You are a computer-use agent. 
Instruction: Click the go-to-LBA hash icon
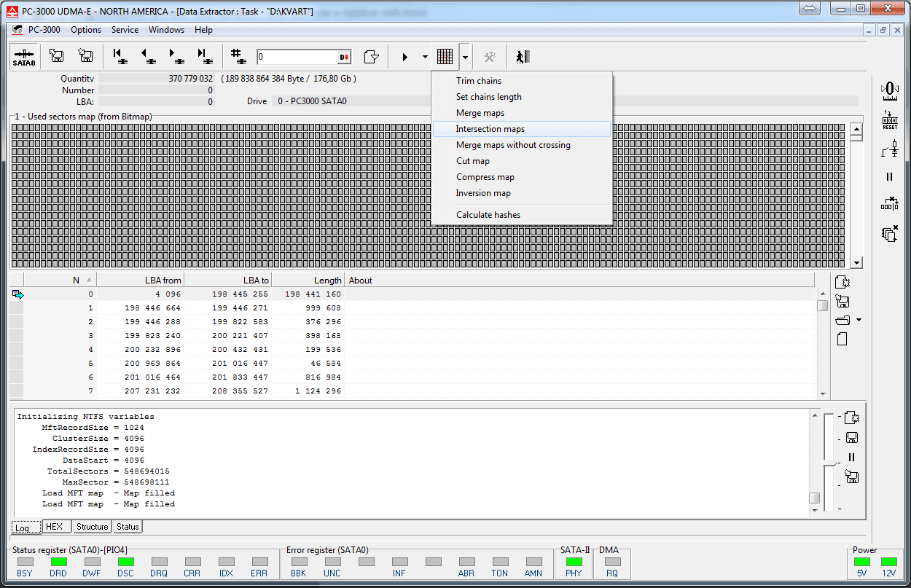(x=237, y=57)
